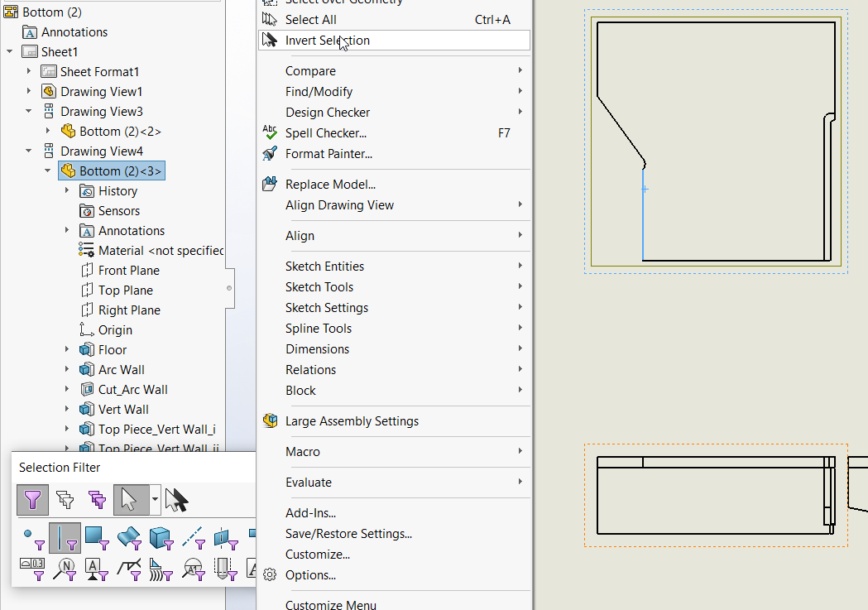
Task: Expand the History folder
Action: click(x=67, y=190)
